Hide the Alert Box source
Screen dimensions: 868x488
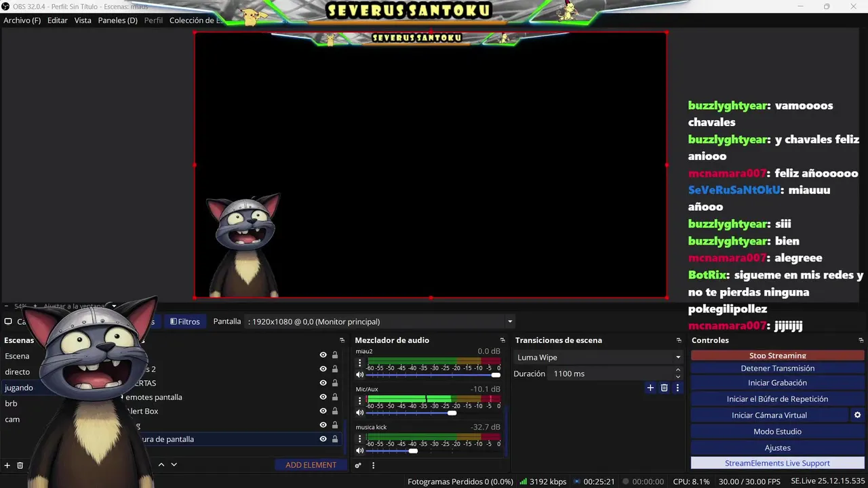point(323,411)
